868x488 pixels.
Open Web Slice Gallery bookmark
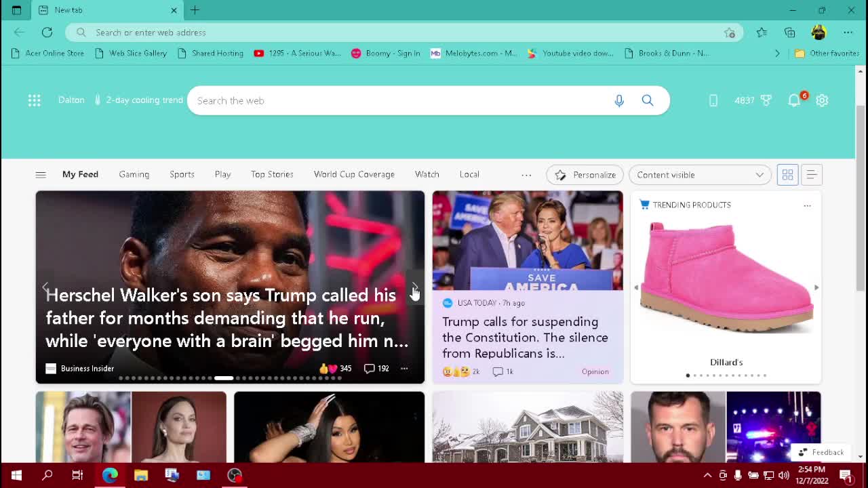click(x=130, y=53)
